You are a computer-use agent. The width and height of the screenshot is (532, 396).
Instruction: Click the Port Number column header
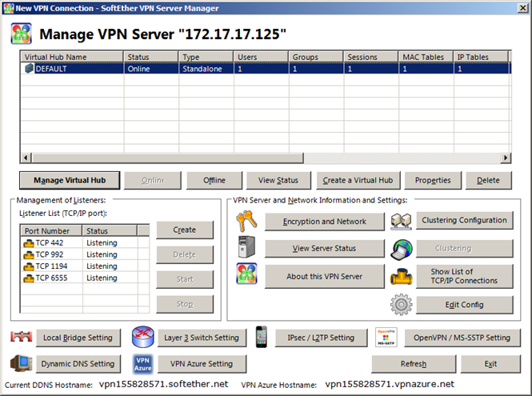[51, 230]
